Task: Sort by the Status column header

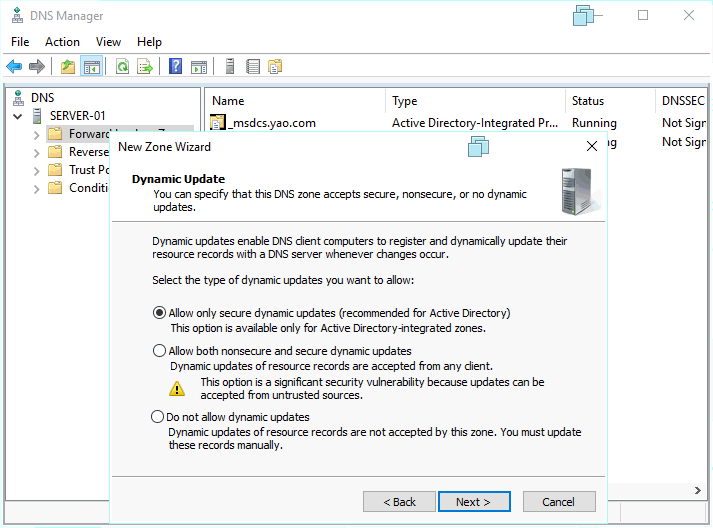Action: pos(610,101)
